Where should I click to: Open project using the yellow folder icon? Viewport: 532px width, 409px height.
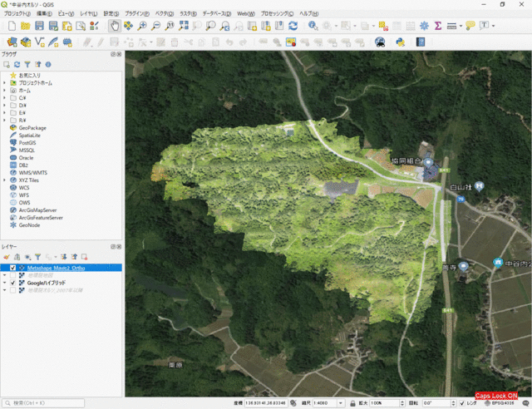(x=26, y=26)
